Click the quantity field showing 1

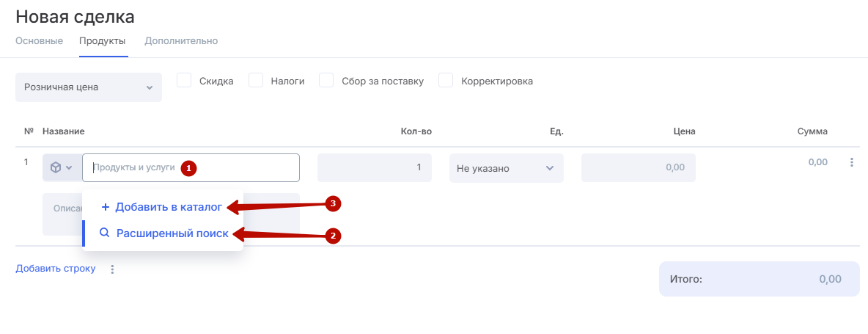[374, 167]
